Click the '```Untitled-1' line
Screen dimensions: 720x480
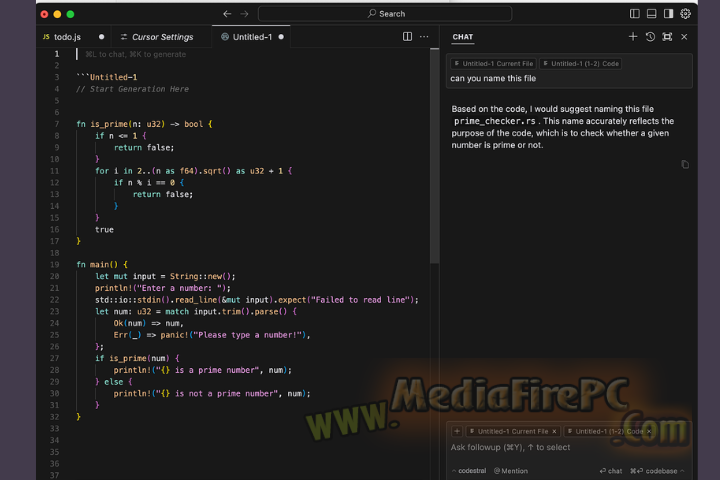click(x=107, y=77)
